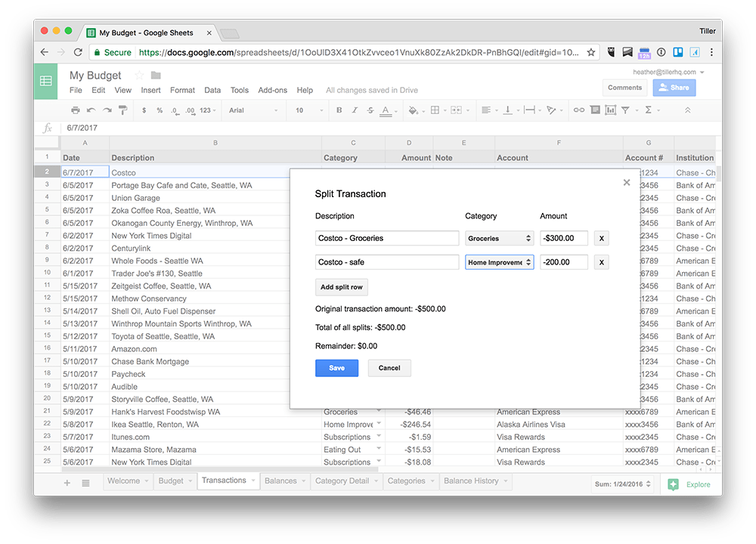Collapse the toolbar with chevron icon
Screen dimensions: 756x544
point(687,110)
